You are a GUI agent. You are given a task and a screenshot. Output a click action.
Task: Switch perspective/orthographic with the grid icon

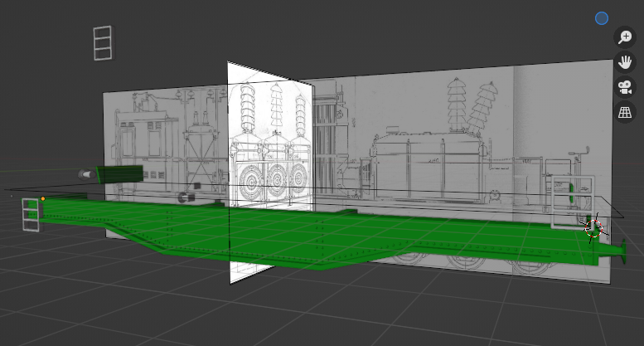tap(625, 113)
